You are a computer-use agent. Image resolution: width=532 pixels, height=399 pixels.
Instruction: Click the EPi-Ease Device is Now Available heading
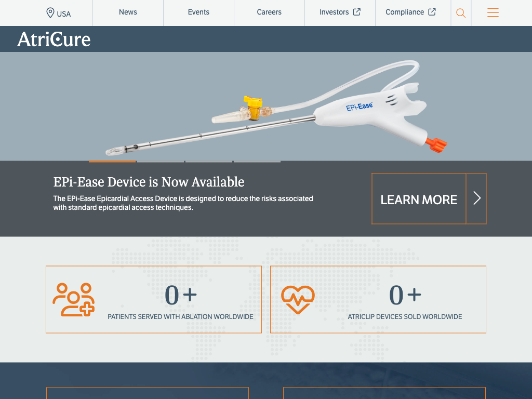coord(149,182)
